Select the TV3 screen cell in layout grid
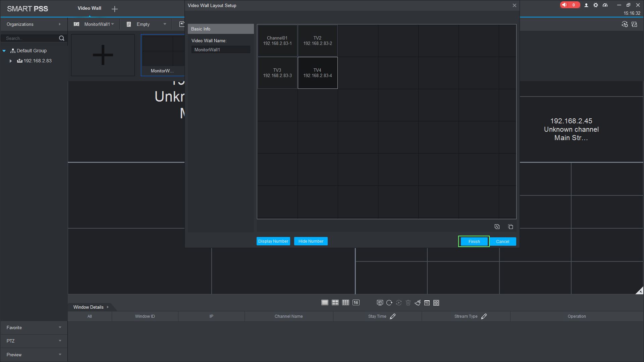The width and height of the screenshot is (644, 362). (277, 73)
